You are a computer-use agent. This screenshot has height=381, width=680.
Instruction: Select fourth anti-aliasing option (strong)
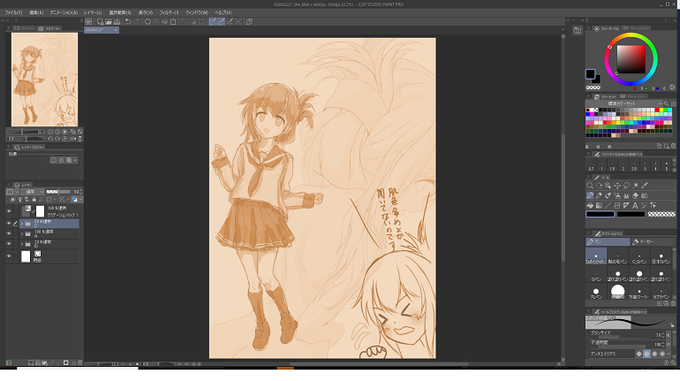tap(662, 354)
